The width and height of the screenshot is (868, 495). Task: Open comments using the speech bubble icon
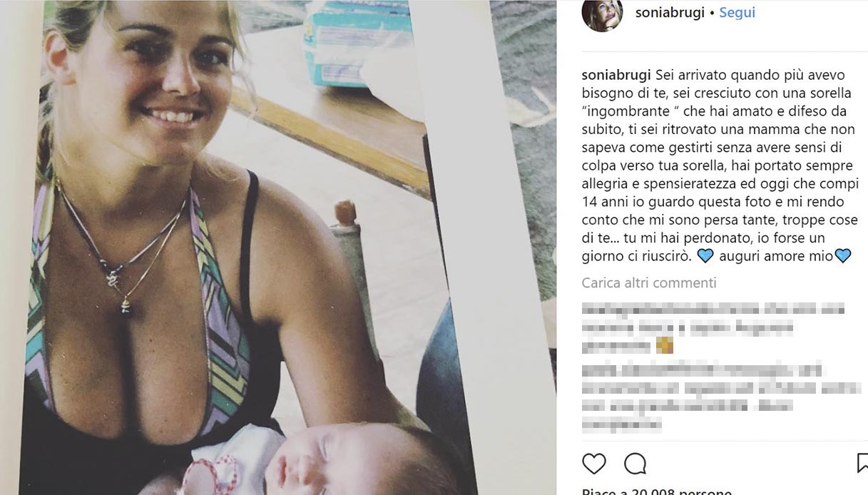pyautogui.click(x=635, y=464)
